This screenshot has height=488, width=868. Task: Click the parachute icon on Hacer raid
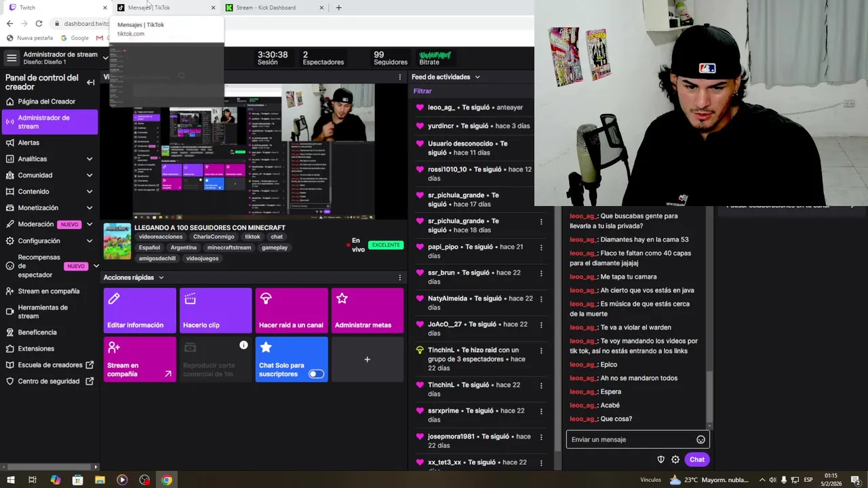pos(266,299)
